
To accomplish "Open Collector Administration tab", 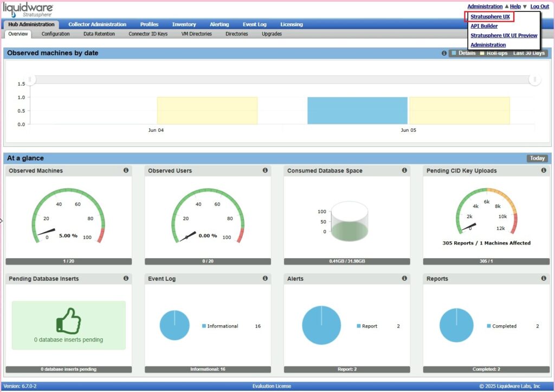I will (98, 24).
